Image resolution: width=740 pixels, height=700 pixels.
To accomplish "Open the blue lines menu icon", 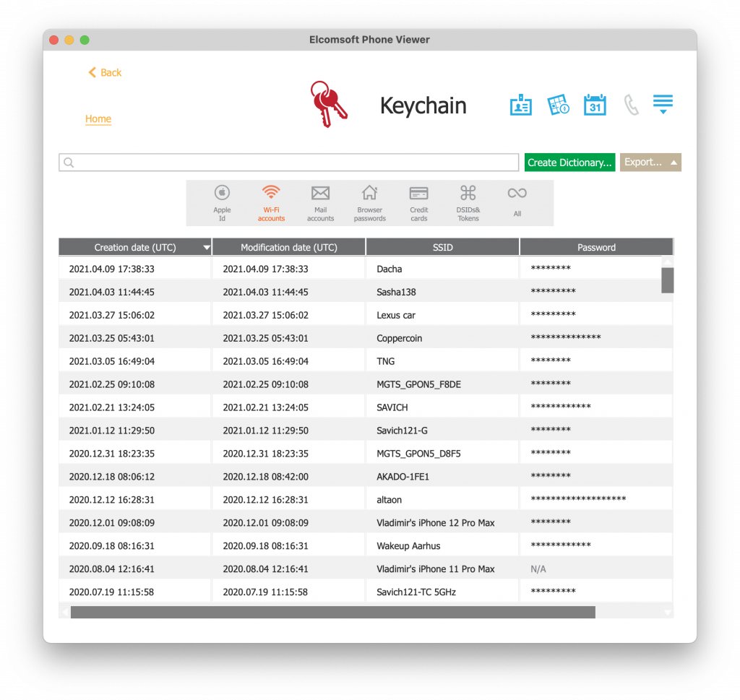I will tap(663, 104).
